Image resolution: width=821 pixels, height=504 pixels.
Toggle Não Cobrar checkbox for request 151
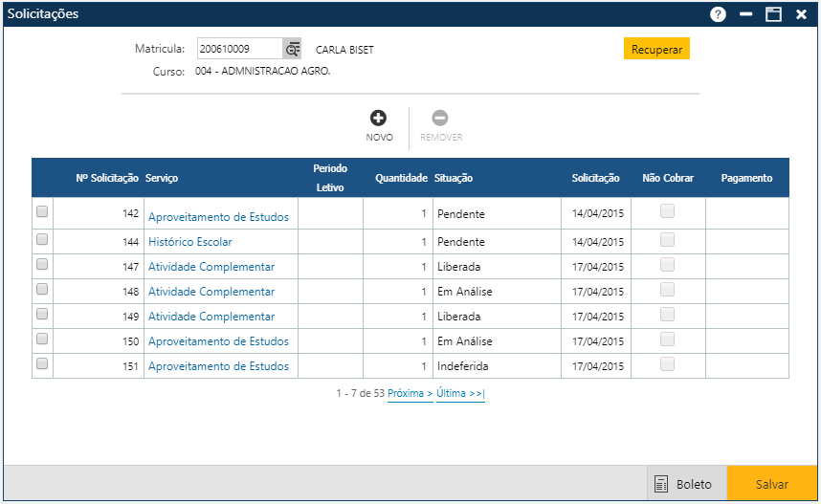667,363
